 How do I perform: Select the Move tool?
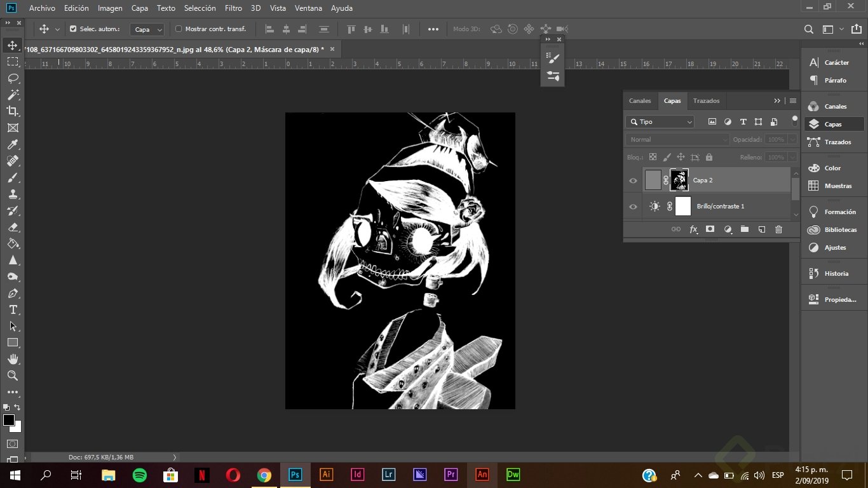12,45
